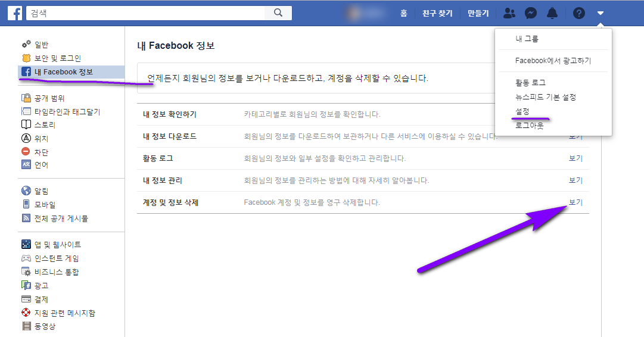Select 내 그룹 from the dropdown menu
This screenshot has height=337, width=644.
pos(527,39)
